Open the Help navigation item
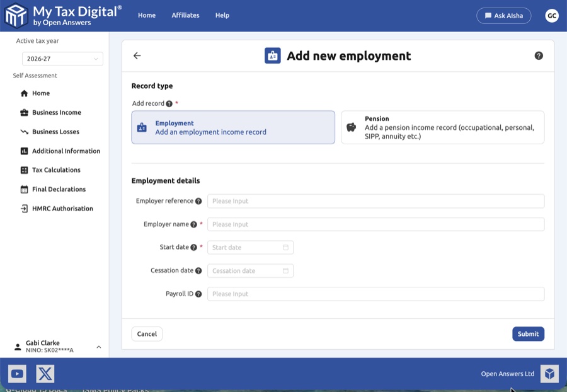 222,15
